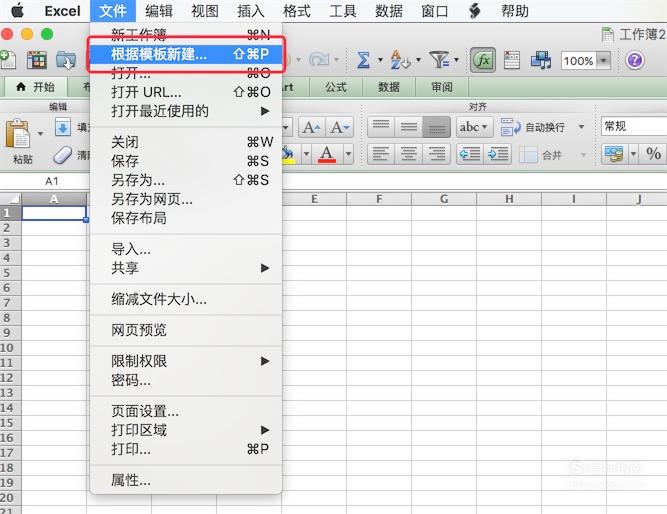Choose 打印... from the File menu
This screenshot has width=667, height=514.
186,449
